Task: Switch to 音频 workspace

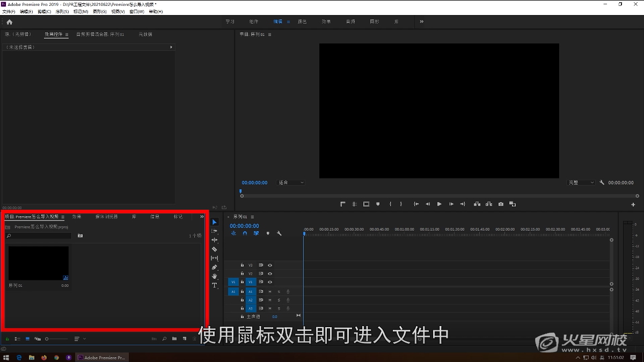Action: 350,21
